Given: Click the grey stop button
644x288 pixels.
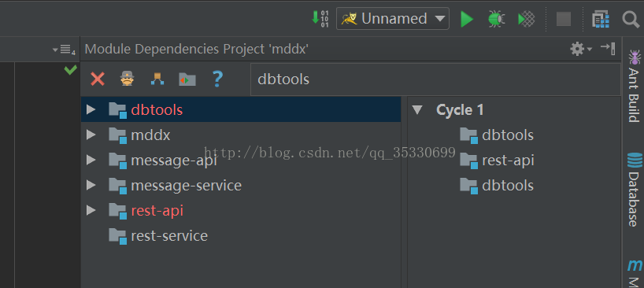Looking at the screenshot, I should 563,19.
